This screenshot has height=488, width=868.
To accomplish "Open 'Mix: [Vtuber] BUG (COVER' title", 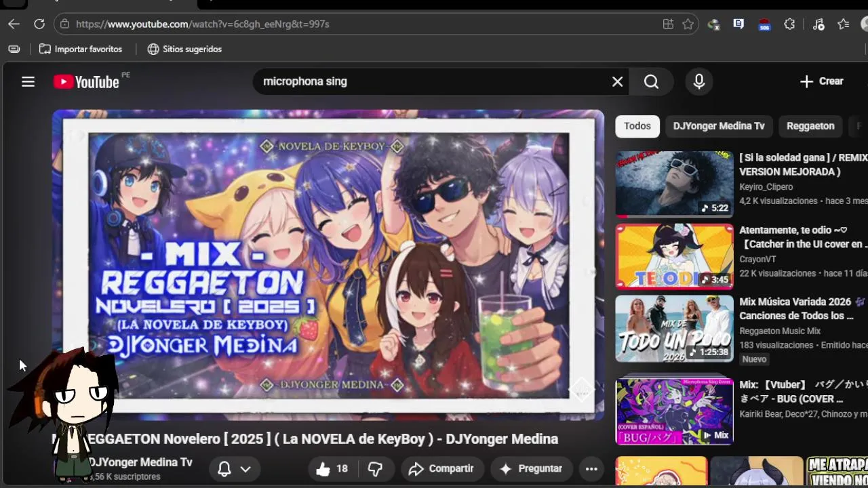I will [x=804, y=392].
